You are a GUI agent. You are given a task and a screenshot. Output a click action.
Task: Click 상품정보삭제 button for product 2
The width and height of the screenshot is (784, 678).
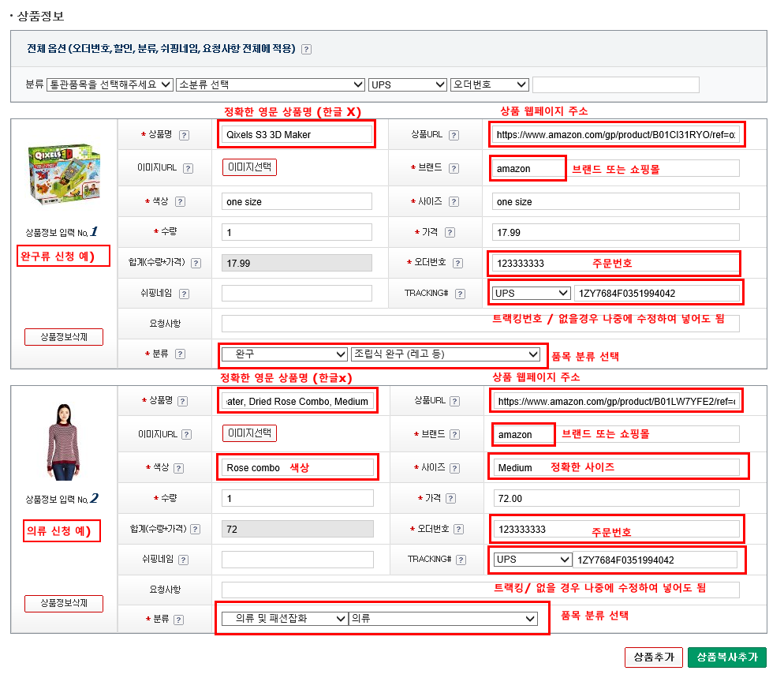pos(64,604)
